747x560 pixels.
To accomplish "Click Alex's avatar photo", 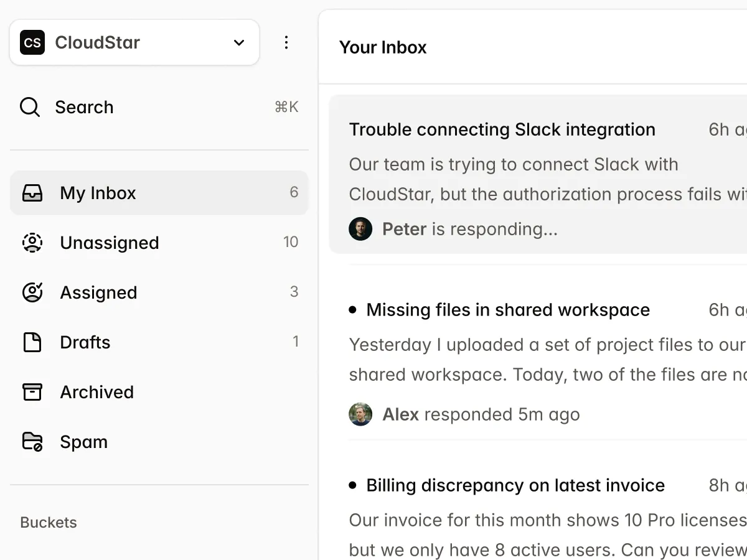I will (x=360, y=414).
